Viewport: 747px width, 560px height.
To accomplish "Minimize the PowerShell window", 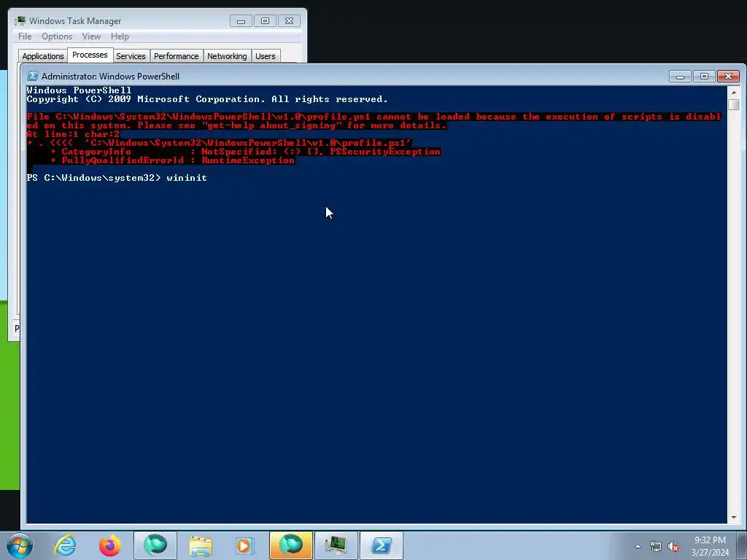I will (x=680, y=76).
